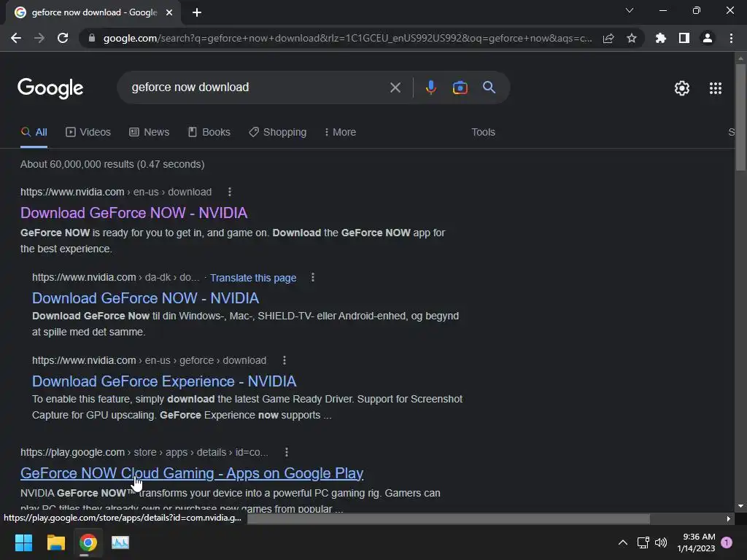The width and height of the screenshot is (747, 560).
Task: Open Google apps grid
Action: 715,88
